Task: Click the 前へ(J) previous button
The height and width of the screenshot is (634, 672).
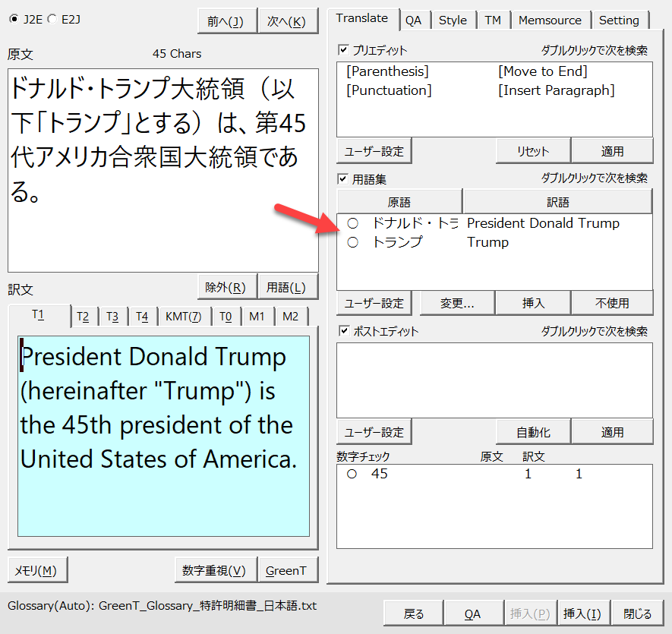Action: click(x=226, y=22)
